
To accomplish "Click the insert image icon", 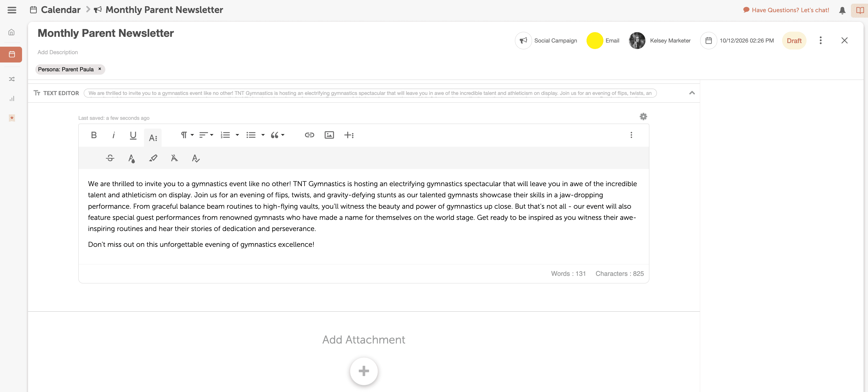I will click(x=329, y=135).
